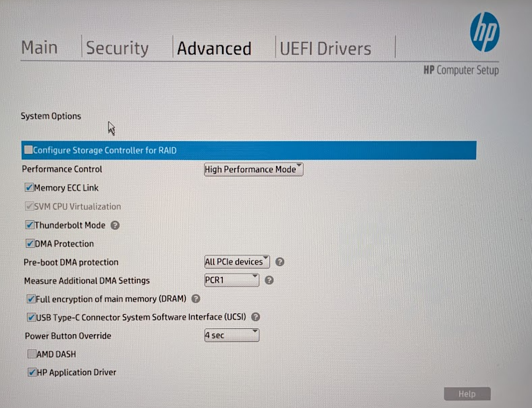Click the HP logo
The width and height of the screenshot is (532, 408).
pyautogui.click(x=485, y=32)
